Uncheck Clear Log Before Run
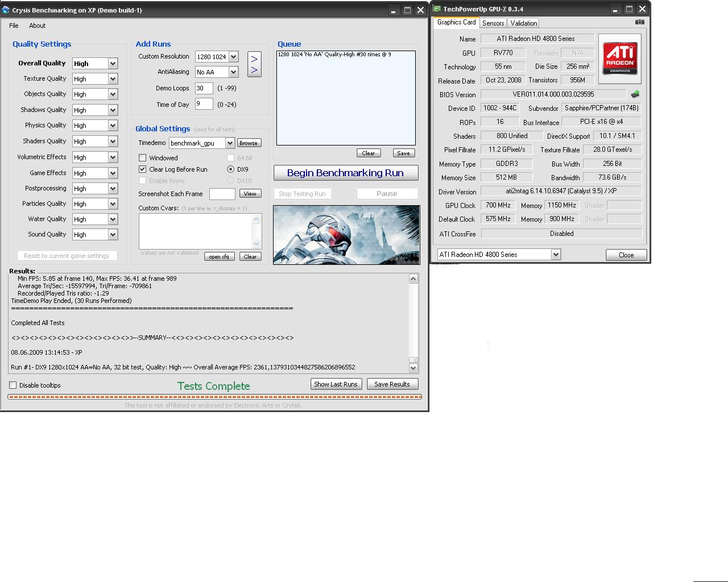Screen dimensions: 728x582 tap(143, 169)
